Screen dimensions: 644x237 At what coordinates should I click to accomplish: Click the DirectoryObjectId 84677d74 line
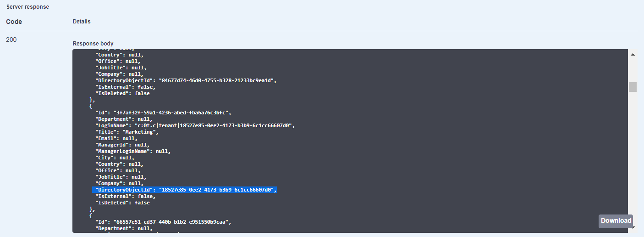pyautogui.click(x=186, y=80)
